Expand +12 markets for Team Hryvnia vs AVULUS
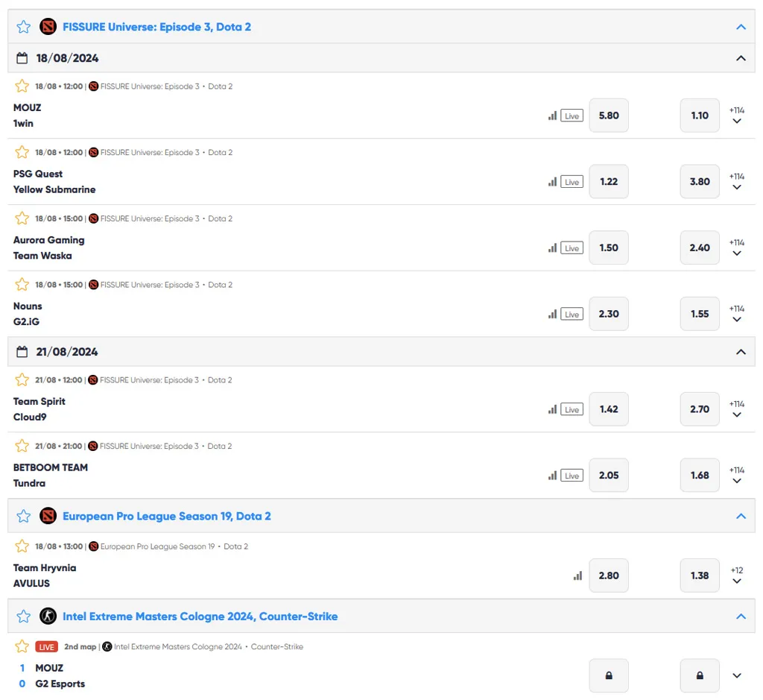 click(x=737, y=576)
